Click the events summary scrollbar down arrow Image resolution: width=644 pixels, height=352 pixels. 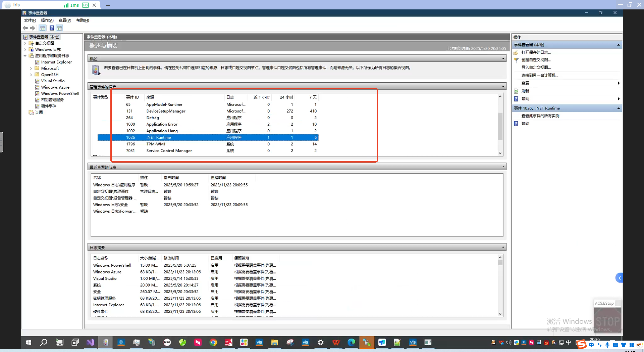click(x=500, y=153)
